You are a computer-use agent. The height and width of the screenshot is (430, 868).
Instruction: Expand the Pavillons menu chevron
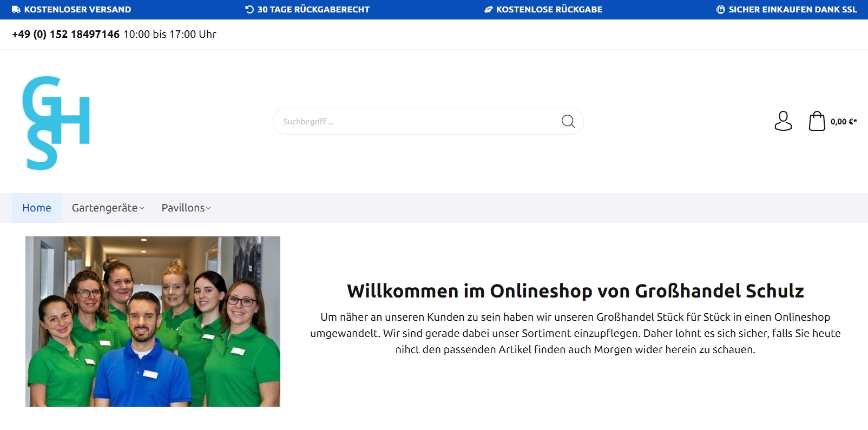[208, 208]
